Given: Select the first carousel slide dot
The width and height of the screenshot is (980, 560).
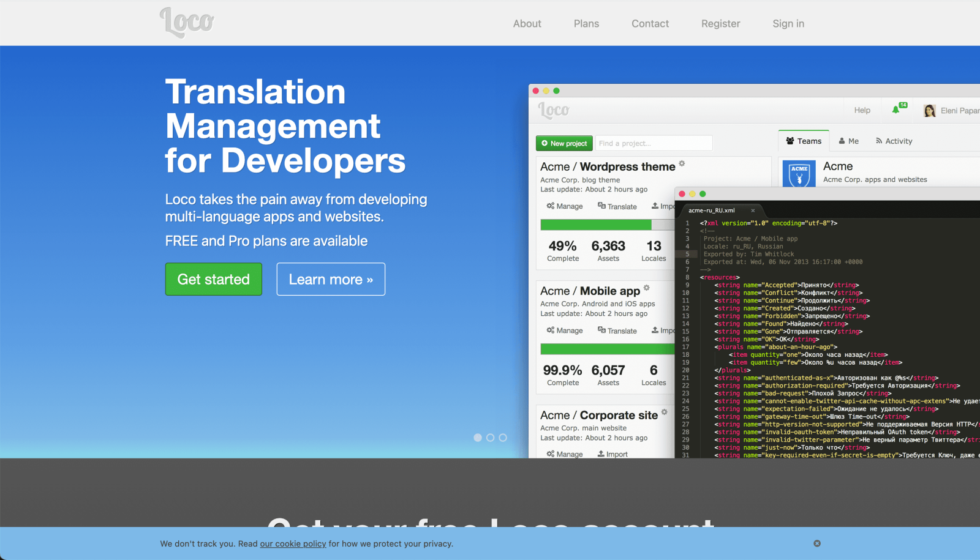Looking at the screenshot, I should click(478, 438).
